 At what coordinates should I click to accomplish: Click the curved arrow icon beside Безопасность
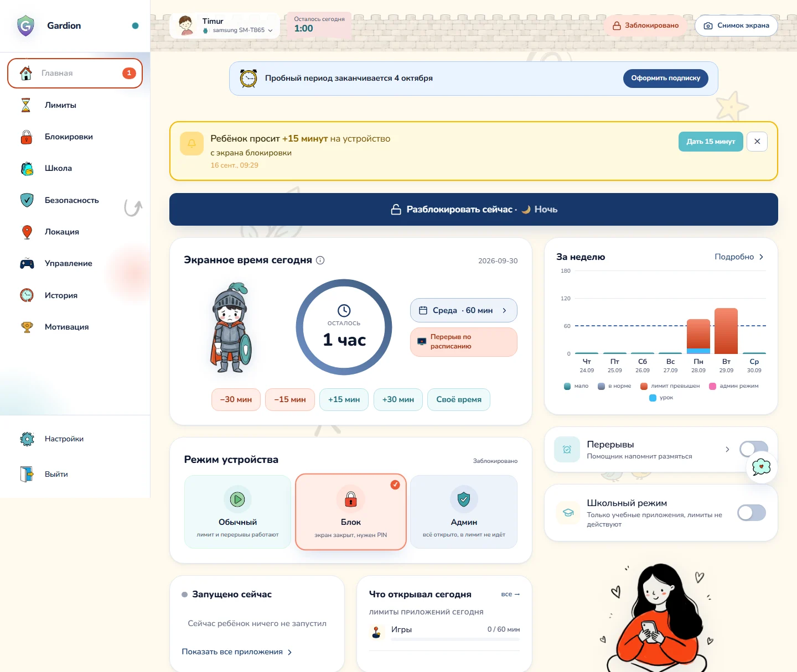tap(133, 207)
